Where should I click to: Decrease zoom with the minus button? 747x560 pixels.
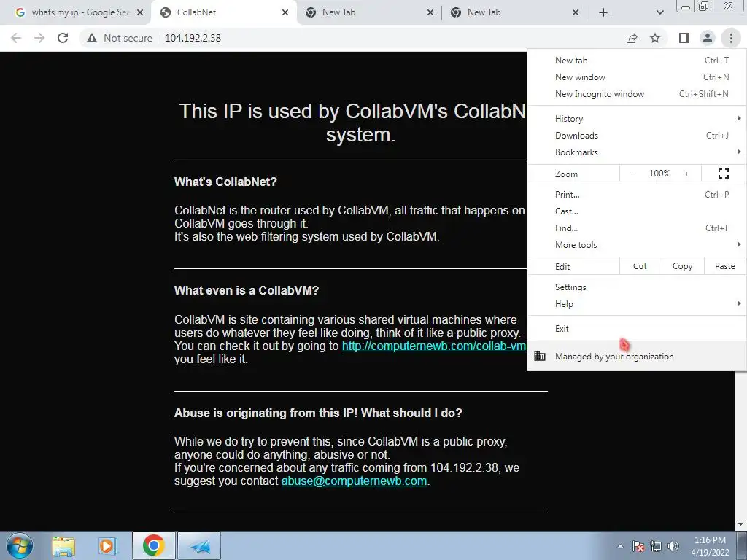pos(633,174)
